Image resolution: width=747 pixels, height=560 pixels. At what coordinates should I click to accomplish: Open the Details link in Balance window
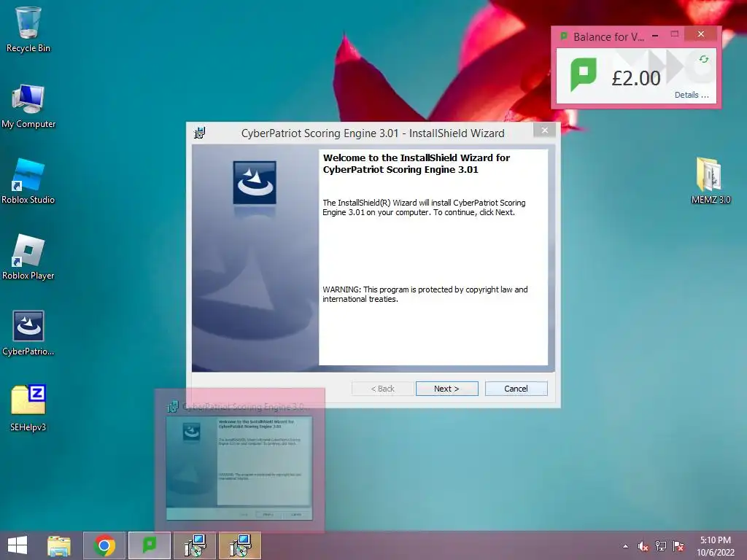(x=692, y=95)
